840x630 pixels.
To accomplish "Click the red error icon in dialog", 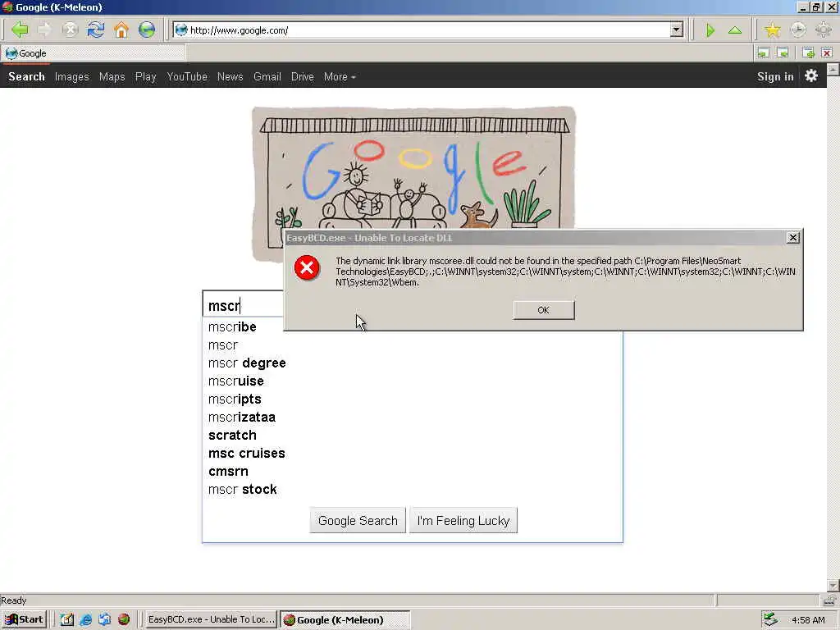I will (x=307, y=267).
